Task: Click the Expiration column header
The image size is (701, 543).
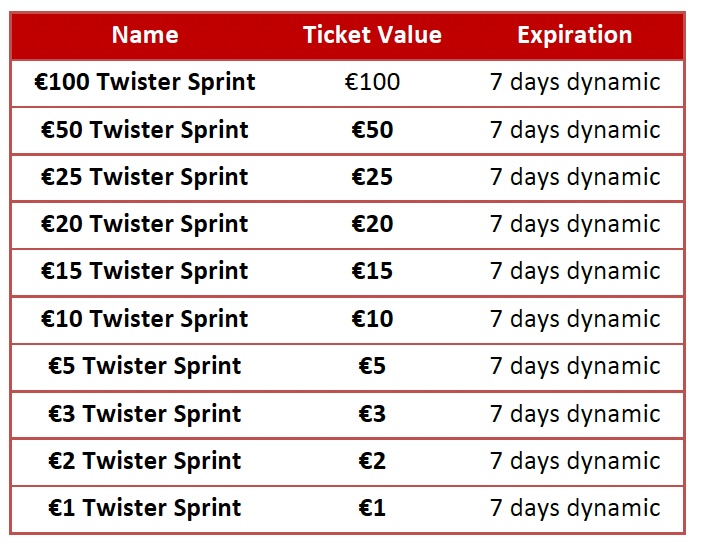Action: pos(574,35)
